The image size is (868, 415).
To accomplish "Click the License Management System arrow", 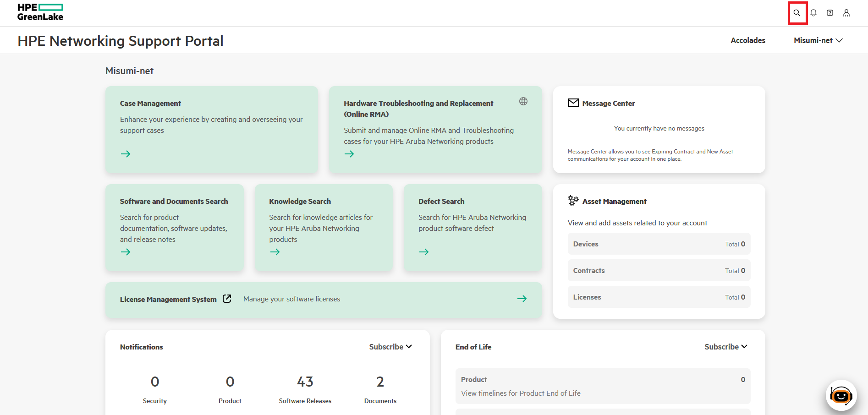I will (522, 299).
